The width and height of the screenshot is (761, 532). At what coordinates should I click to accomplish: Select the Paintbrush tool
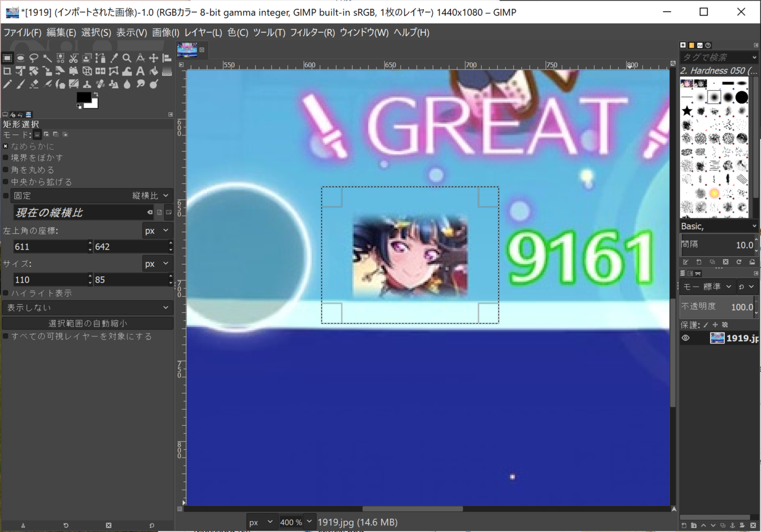point(21,84)
